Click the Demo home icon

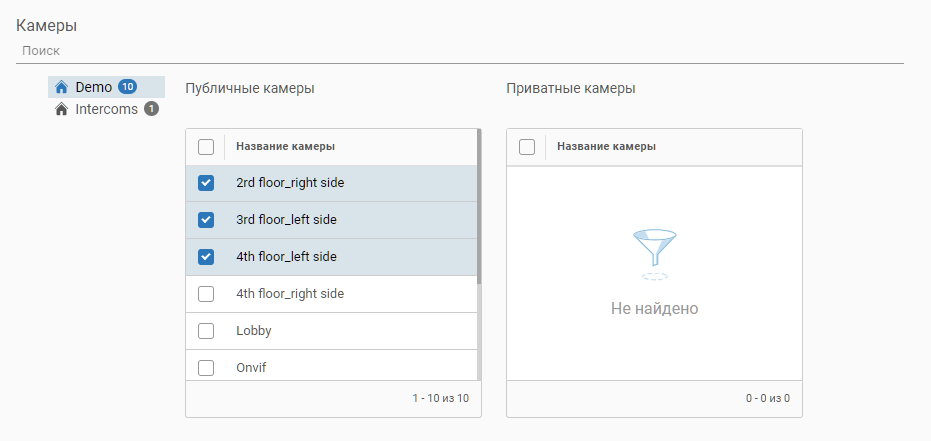click(61, 87)
